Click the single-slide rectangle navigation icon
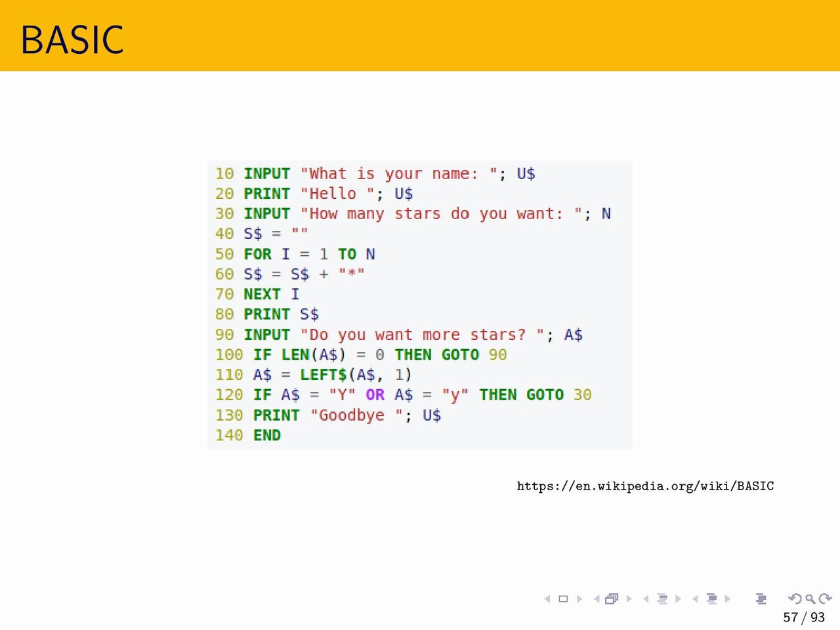The height and width of the screenshot is (630, 840). [x=563, y=598]
